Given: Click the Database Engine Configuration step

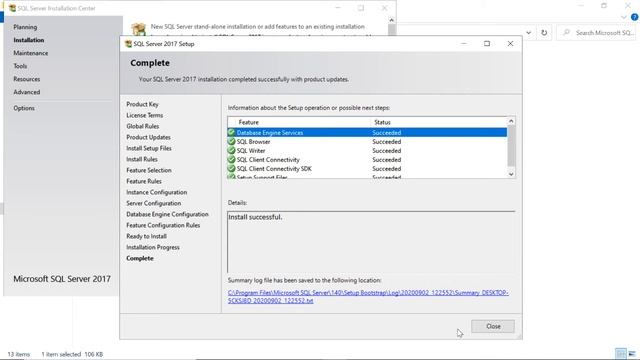Looking at the screenshot, I should 167,214.
